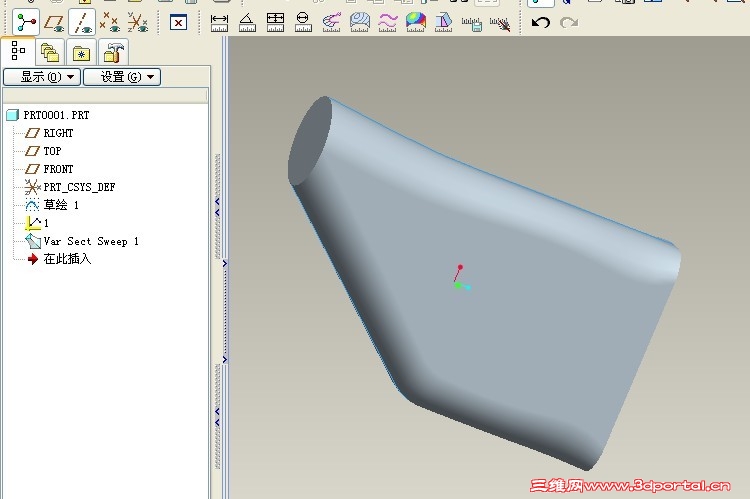The image size is (750, 499).
Task: Switch to the Favorites tab
Action: [x=82, y=52]
